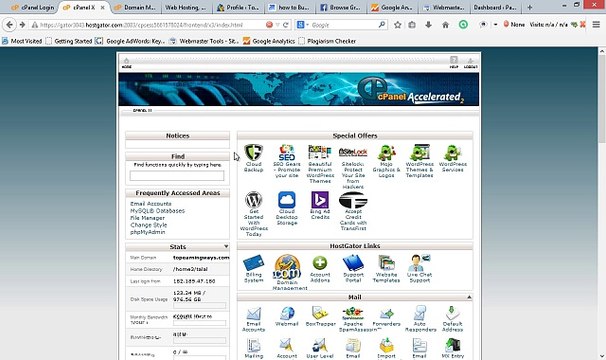Open Beautiful Premium WordPress Themes icon
The width and height of the screenshot is (606, 360).
pos(320,152)
